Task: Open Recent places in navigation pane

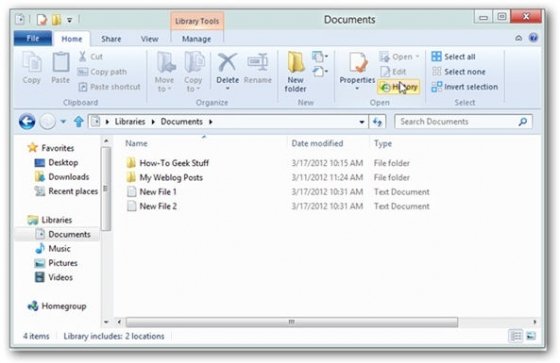Action: point(66,191)
